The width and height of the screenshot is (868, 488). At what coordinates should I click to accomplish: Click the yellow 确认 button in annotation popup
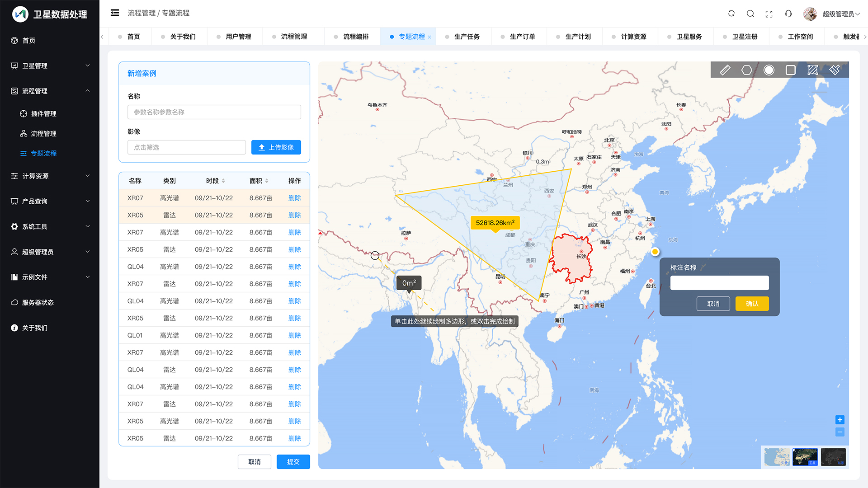coord(752,304)
